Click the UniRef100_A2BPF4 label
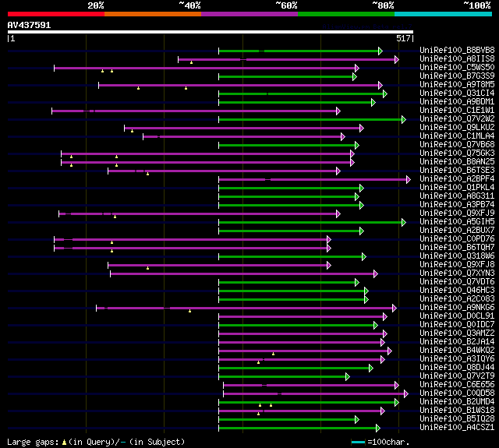 click(457, 179)
